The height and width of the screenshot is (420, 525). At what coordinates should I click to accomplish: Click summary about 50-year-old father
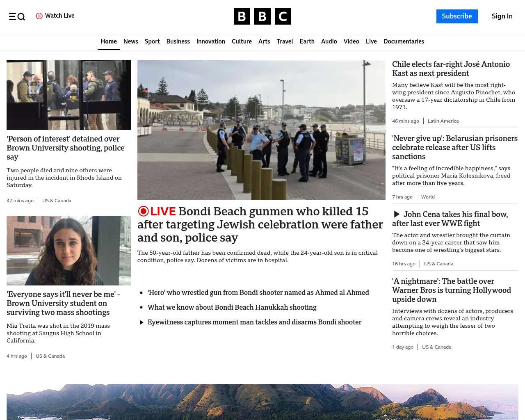pyautogui.click(x=258, y=256)
